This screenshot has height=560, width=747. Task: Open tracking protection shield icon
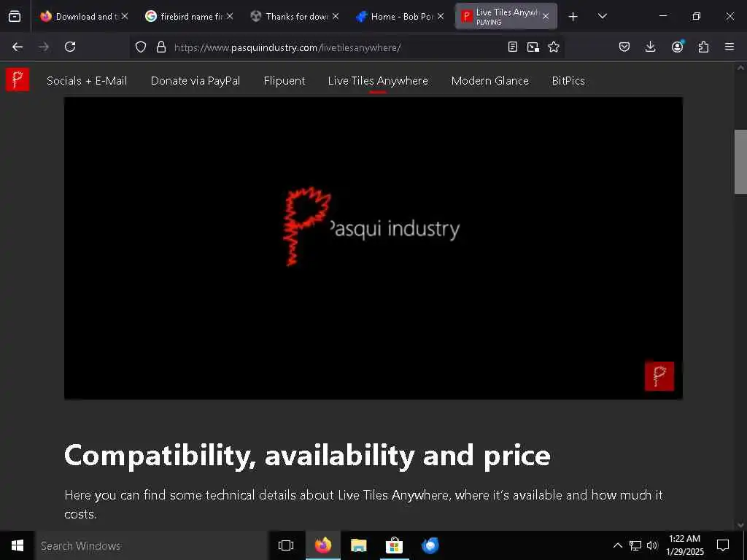pyautogui.click(x=141, y=47)
